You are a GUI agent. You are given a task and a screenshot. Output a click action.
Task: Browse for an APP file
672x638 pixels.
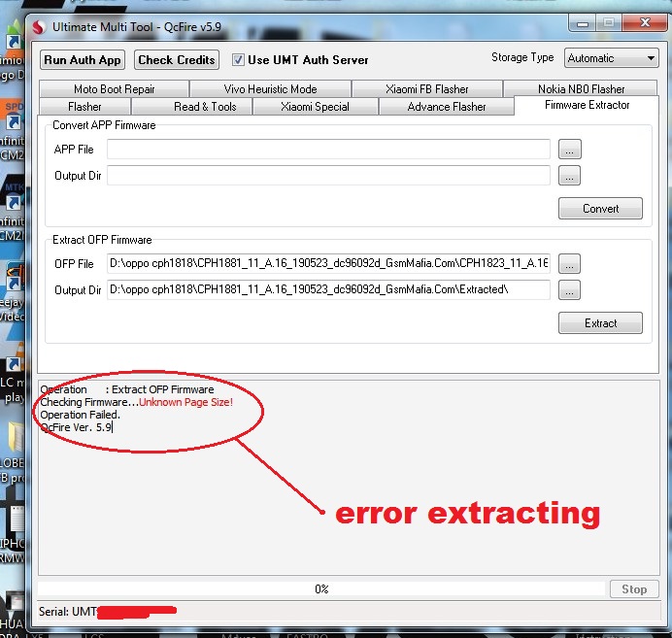click(x=569, y=150)
